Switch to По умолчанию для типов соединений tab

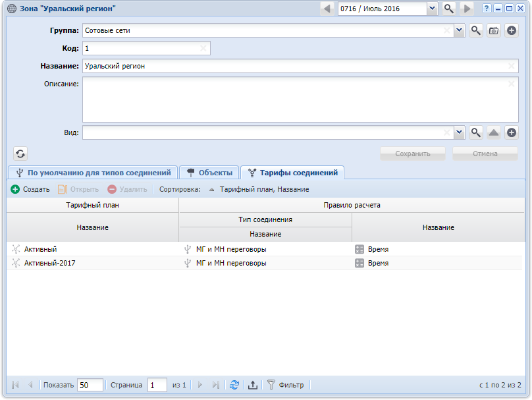tap(93, 173)
